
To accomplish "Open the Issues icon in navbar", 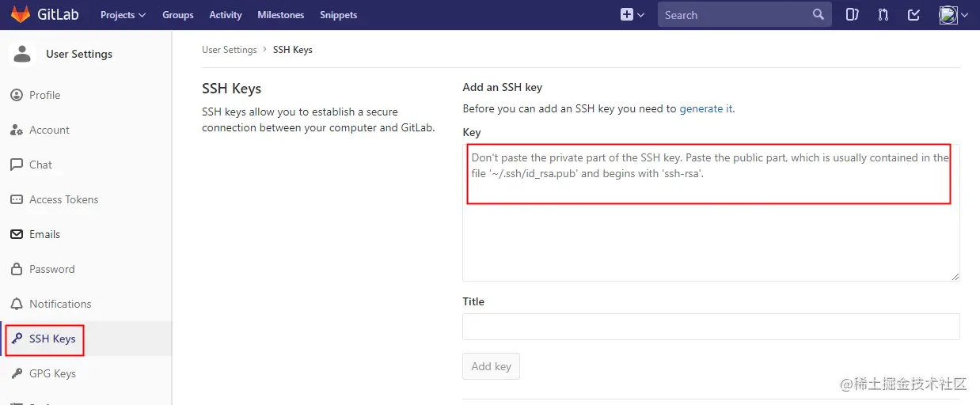I will (853, 14).
